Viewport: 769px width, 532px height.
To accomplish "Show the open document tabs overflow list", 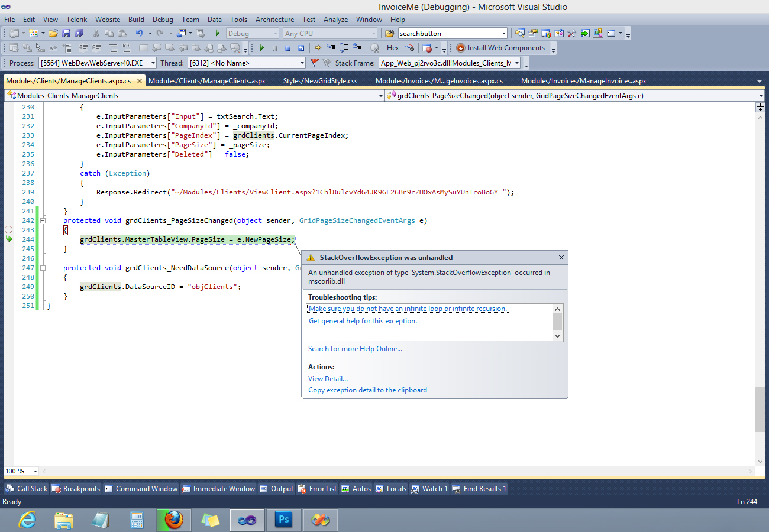I will (760, 81).
